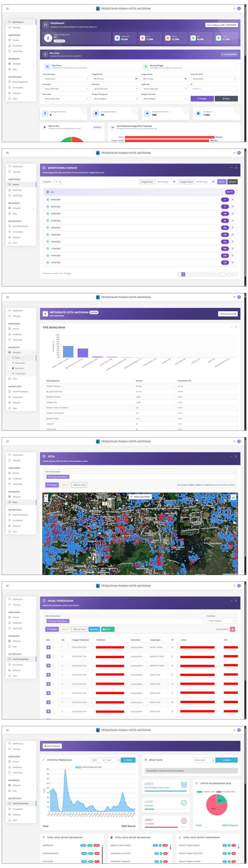Click the Cari button in Monitoring Harian

222,182
